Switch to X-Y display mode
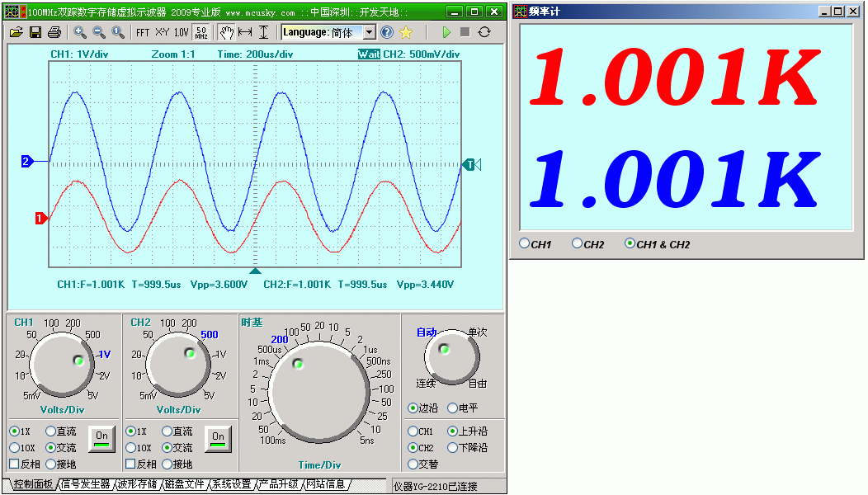 (x=163, y=32)
